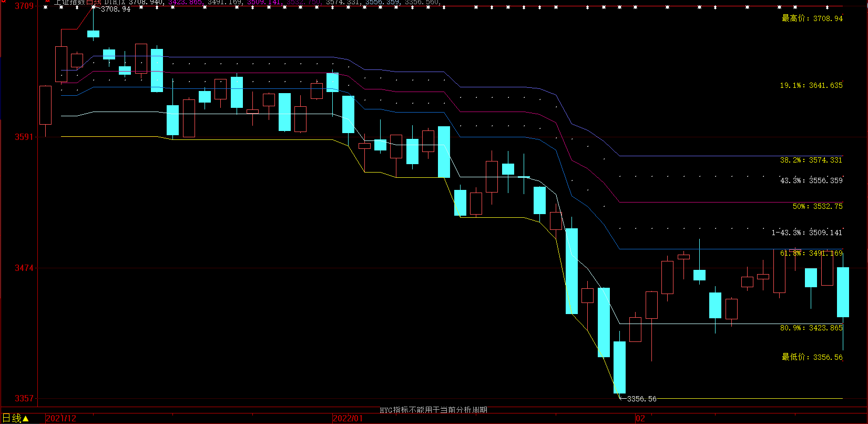Select the 43.3%: 3556.359 level label
The height and width of the screenshot is (424, 868).
pos(811,180)
